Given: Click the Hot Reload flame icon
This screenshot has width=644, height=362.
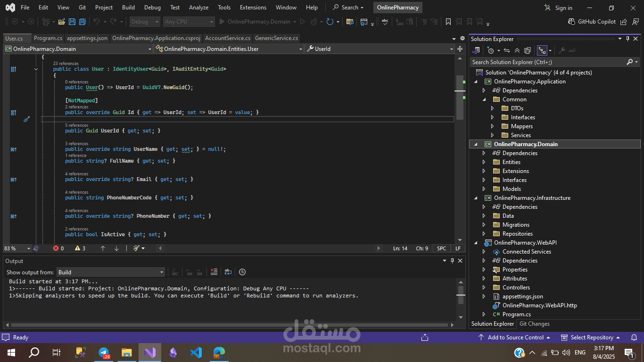Looking at the screenshot, I should 314,22.
